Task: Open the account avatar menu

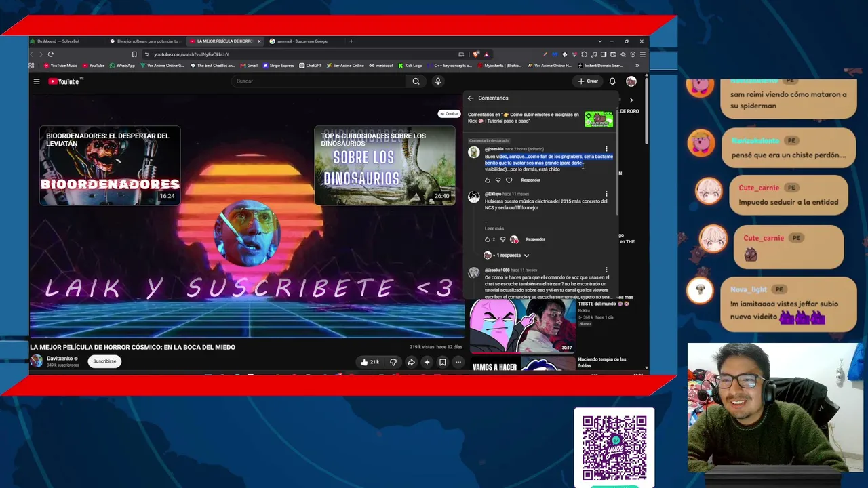Action: coord(631,81)
